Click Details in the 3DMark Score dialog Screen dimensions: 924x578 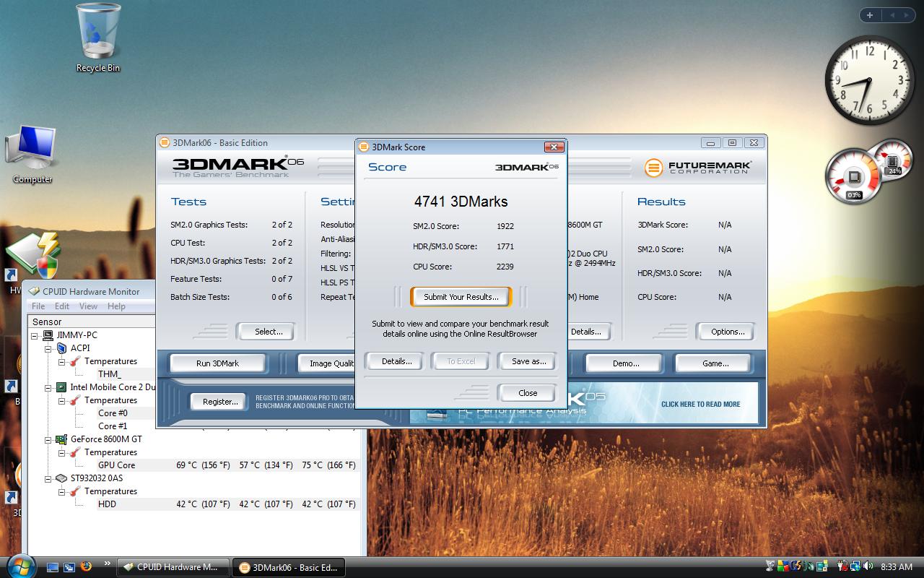pyautogui.click(x=396, y=361)
